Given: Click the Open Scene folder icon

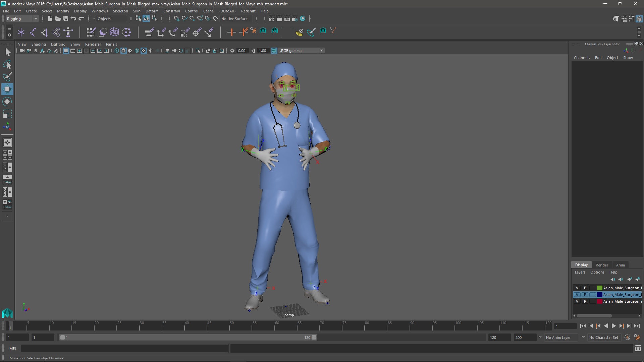Looking at the screenshot, I should [x=58, y=19].
